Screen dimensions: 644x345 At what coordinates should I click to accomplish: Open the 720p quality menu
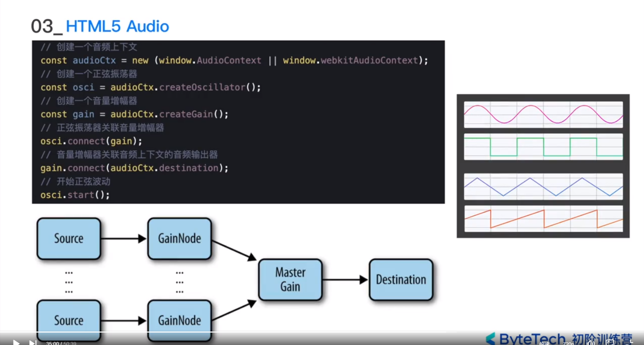(x=569, y=343)
